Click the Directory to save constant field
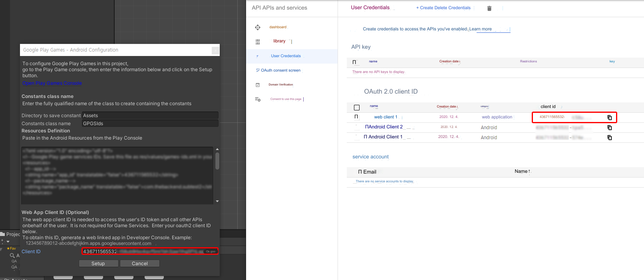This screenshot has width=644, height=280. point(150,116)
